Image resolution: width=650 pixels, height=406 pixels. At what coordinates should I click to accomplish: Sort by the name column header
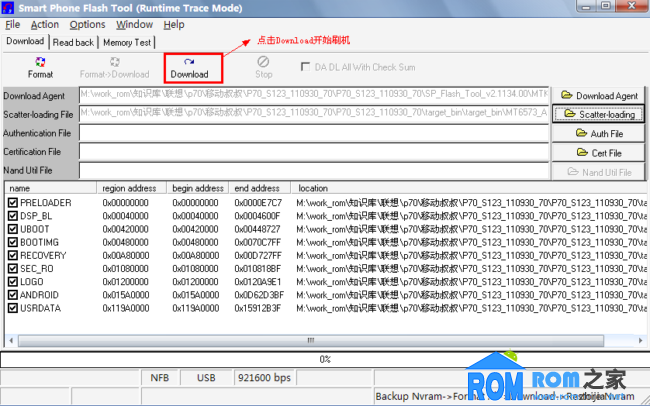point(51,188)
